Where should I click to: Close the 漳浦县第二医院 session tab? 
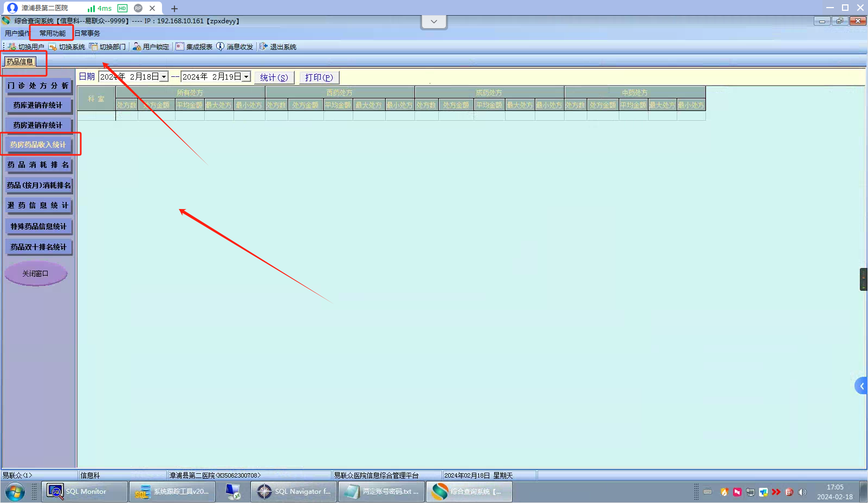(x=152, y=8)
